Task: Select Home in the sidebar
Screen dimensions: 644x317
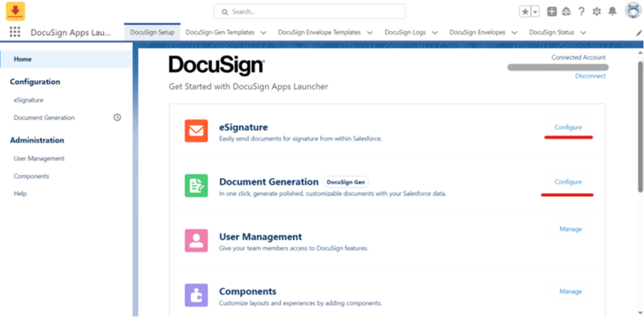Action: (x=66, y=59)
